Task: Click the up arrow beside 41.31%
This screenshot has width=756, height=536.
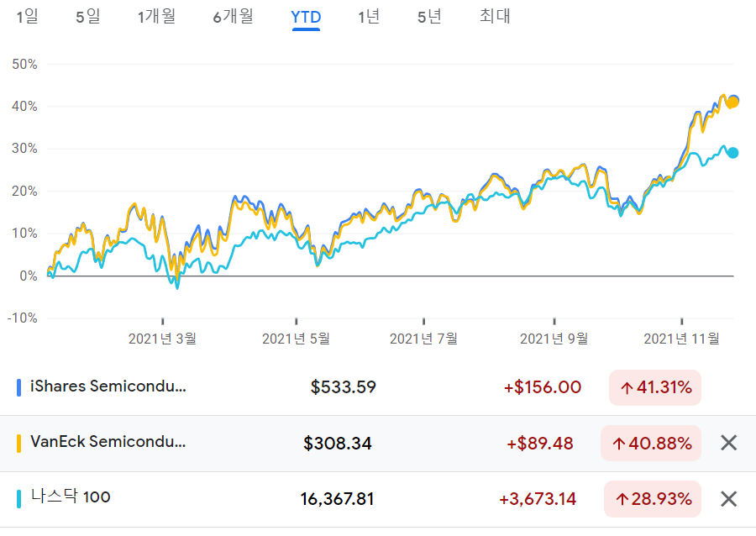Action: (x=627, y=388)
